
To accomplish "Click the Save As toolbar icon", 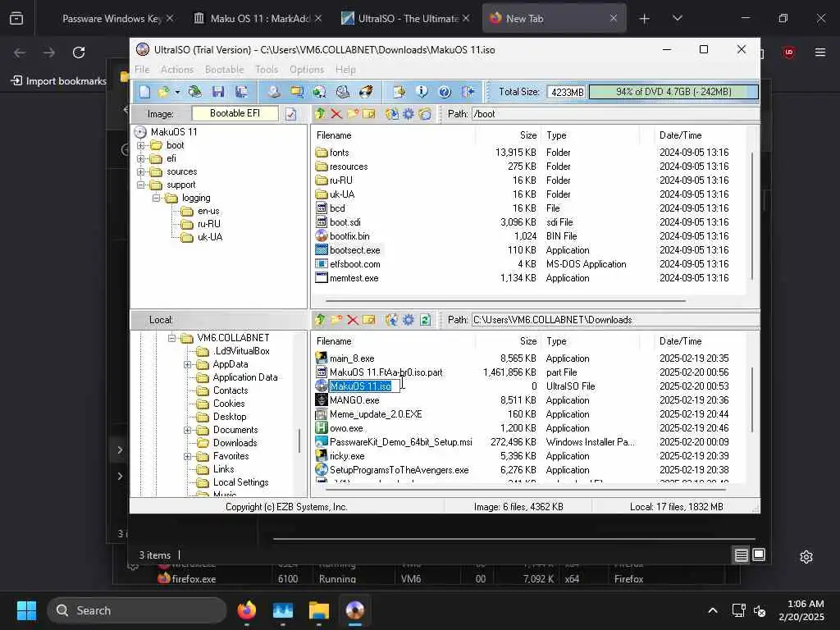I will 242,92.
